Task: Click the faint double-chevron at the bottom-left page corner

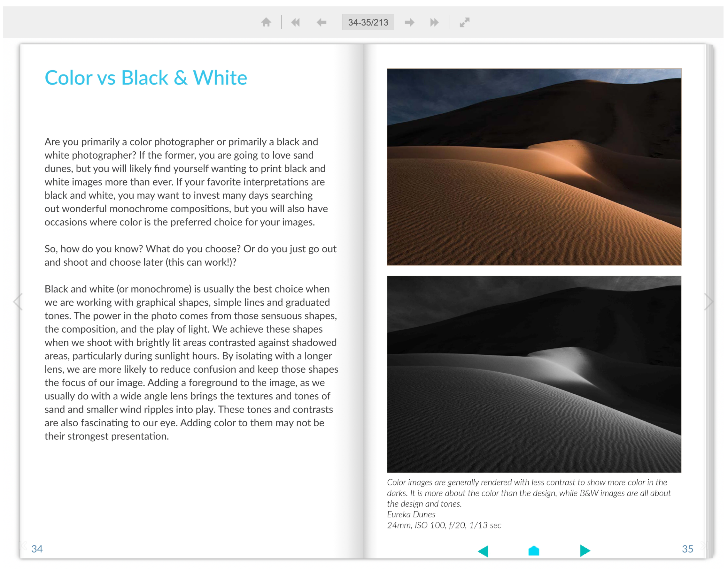Action: (x=24, y=546)
